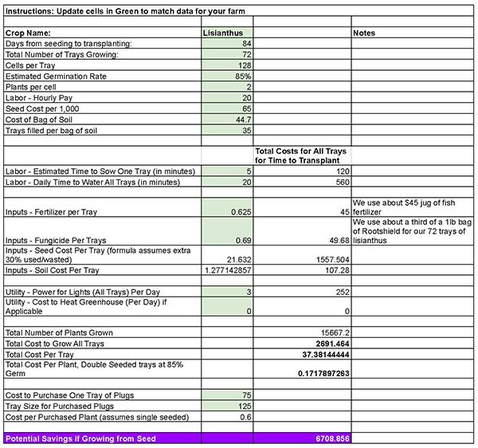
Task: Select the Trays filled per bag value 35
Action: coord(227,129)
